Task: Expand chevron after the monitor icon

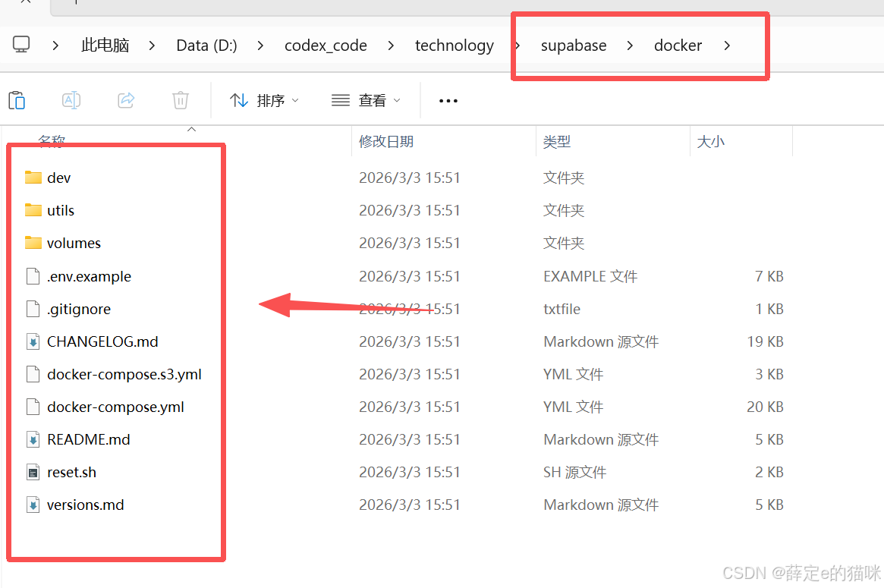Action: coord(55,45)
